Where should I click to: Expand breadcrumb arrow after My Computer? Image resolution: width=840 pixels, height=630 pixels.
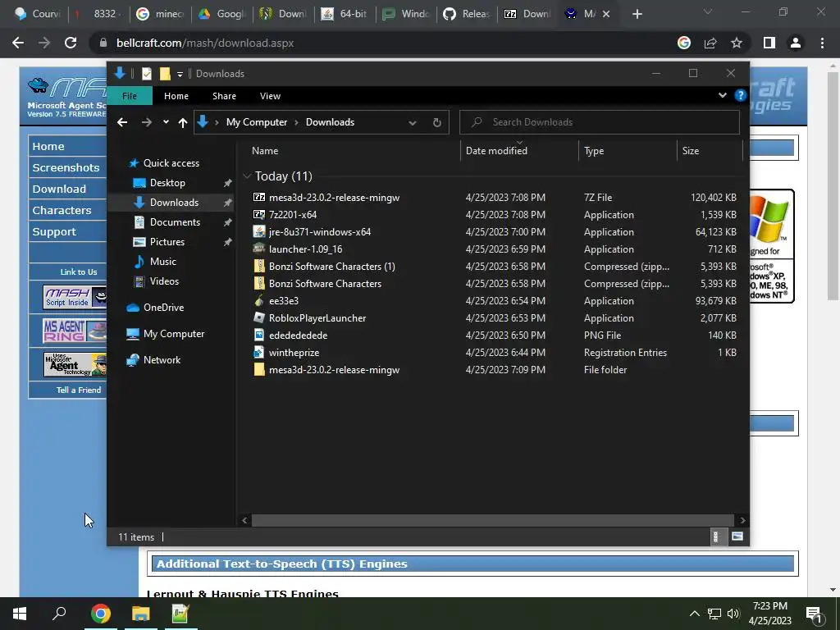tap(296, 123)
